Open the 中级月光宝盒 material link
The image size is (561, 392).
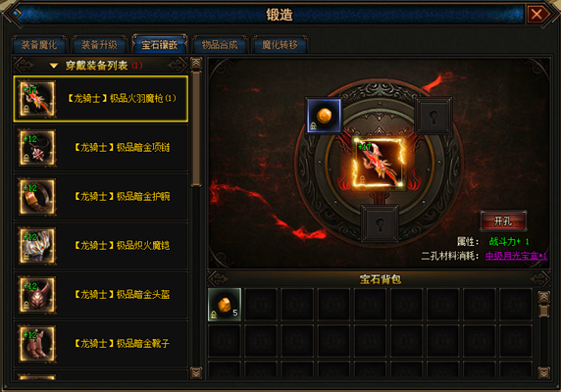pyautogui.click(x=516, y=256)
